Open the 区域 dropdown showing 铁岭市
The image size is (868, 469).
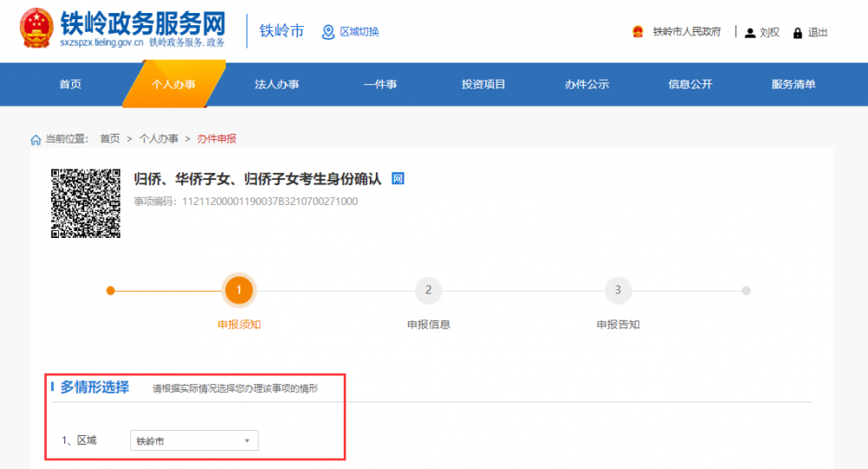194,440
